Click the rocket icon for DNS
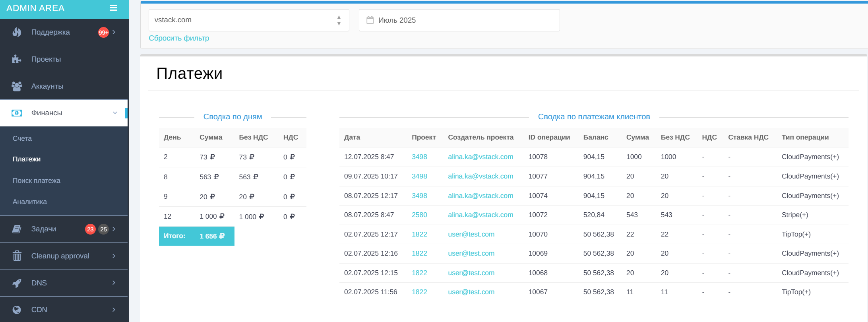868x322 pixels. pos(17,283)
